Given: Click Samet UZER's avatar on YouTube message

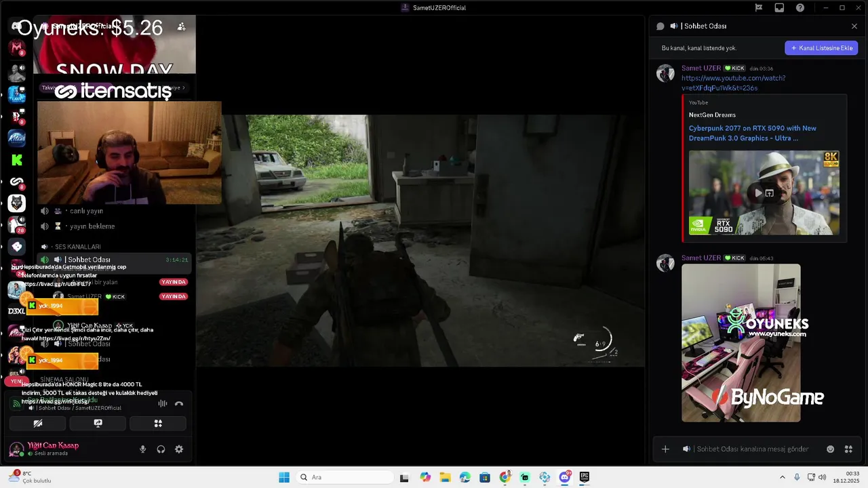Looking at the screenshot, I should pos(665,73).
